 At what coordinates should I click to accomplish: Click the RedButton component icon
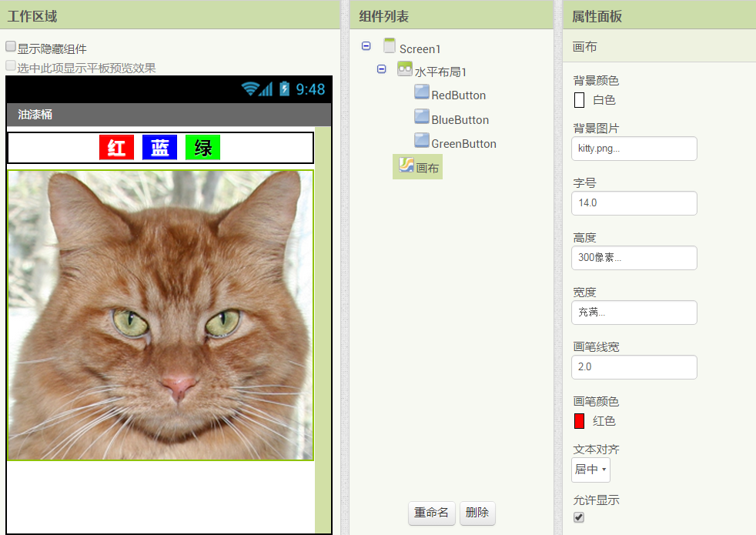click(421, 93)
